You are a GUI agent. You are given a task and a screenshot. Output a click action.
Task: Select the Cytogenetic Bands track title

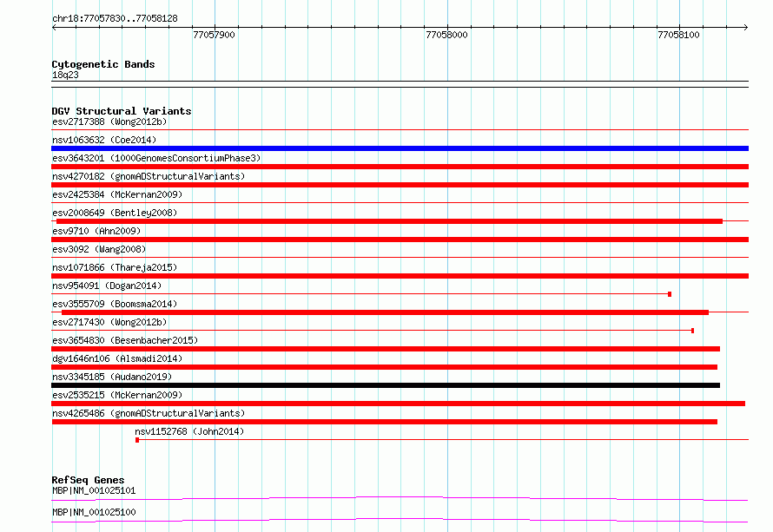[x=103, y=64]
